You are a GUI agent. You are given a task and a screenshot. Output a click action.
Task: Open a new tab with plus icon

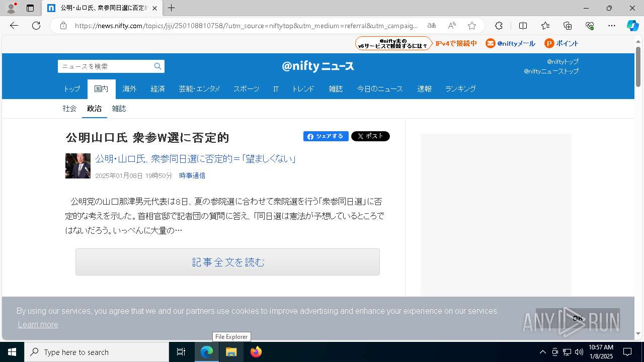(172, 8)
